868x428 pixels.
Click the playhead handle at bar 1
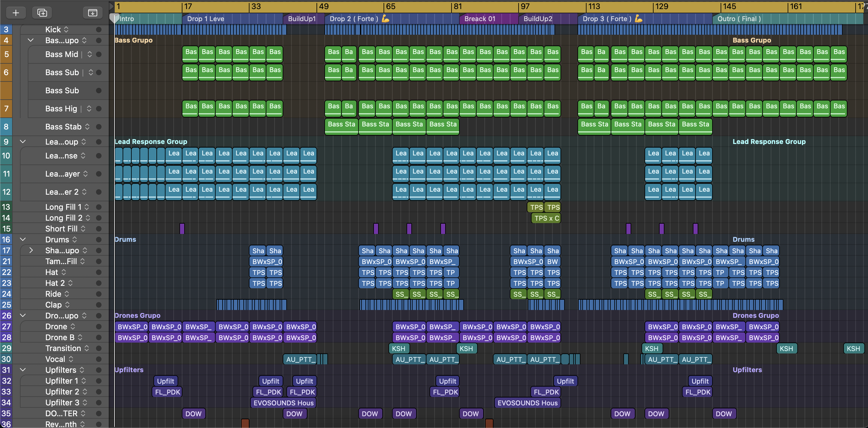tap(114, 18)
